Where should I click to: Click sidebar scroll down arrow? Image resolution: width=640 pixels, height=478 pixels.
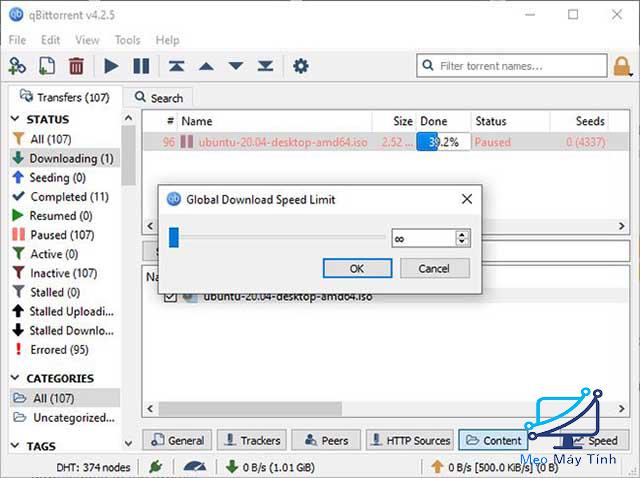pyautogui.click(x=128, y=444)
